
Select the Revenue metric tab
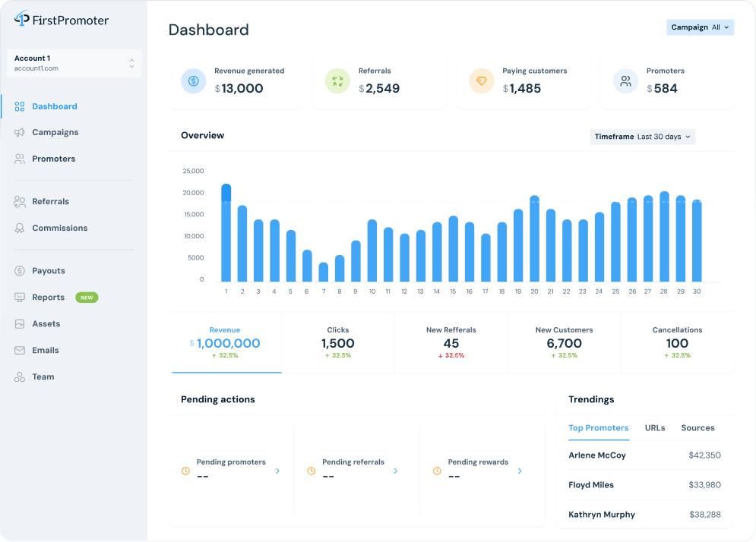[x=225, y=342]
